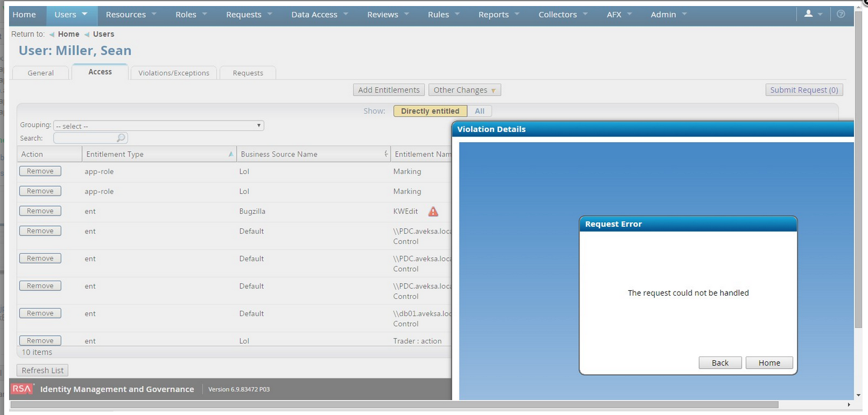Screen dimensions: 868x415
Task: Open the Admin menu
Action: (x=669, y=14)
